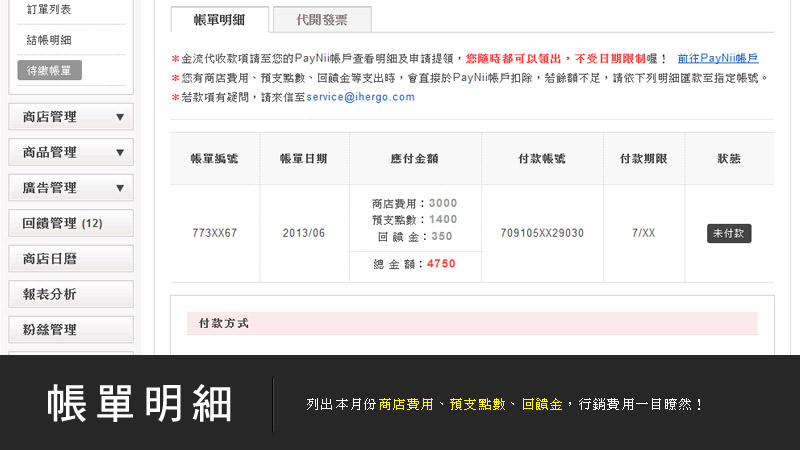Image resolution: width=800 pixels, height=450 pixels.
Task: Expand the 商店管理 dropdown arrow
Action: click(120, 117)
